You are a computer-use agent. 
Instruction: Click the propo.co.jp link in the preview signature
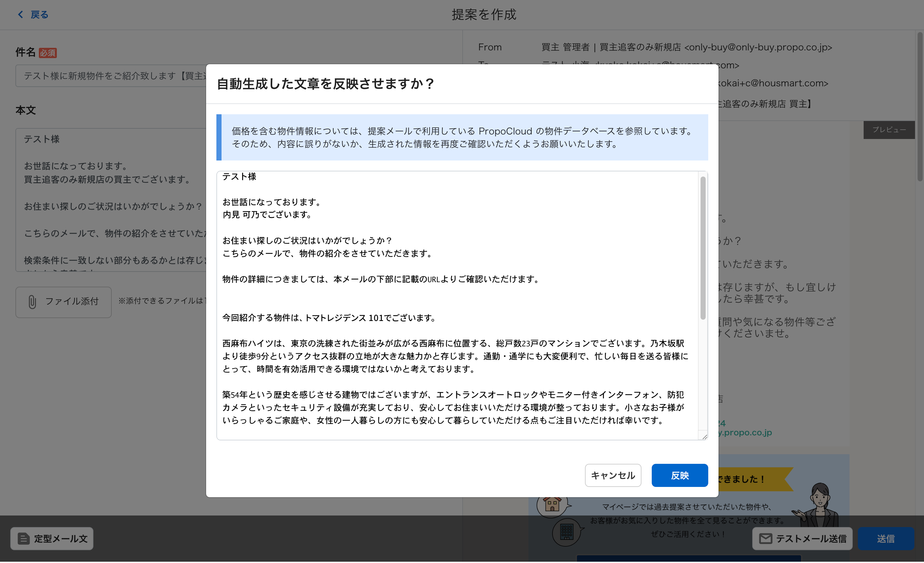(745, 433)
